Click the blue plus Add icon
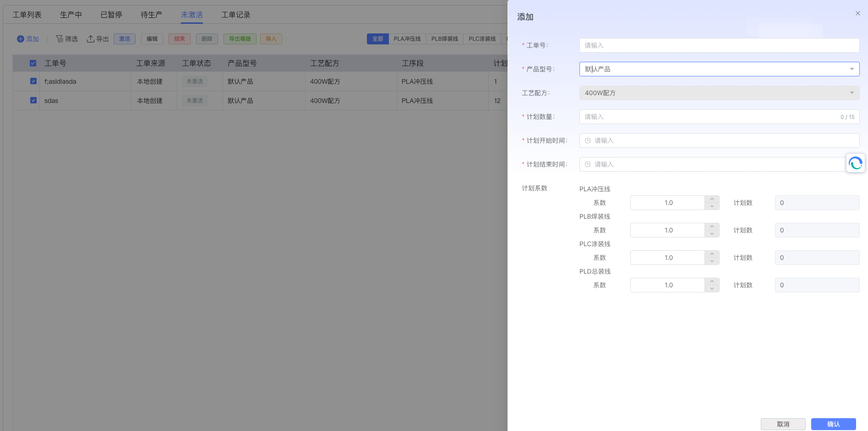Image resolution: width=868 pixels, height=431 pixels. pyautogui.click(x=20, y=39)
